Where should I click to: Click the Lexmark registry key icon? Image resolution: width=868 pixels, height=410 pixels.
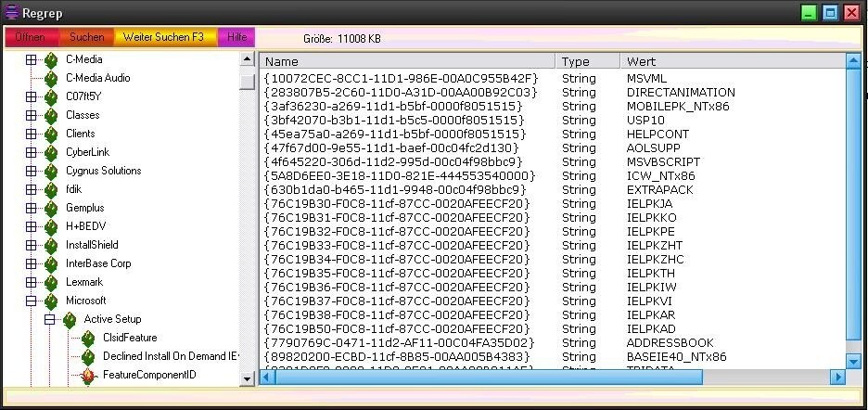point(52,282)
